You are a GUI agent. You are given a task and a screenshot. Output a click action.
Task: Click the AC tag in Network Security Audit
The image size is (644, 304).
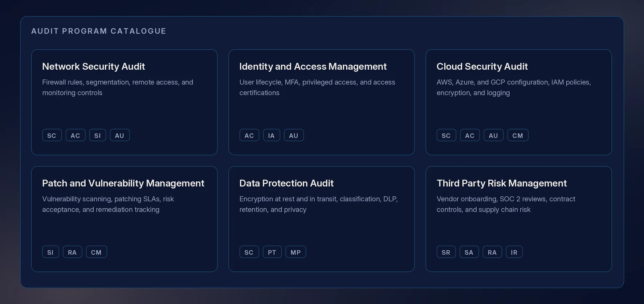click(x=76, y=135)
